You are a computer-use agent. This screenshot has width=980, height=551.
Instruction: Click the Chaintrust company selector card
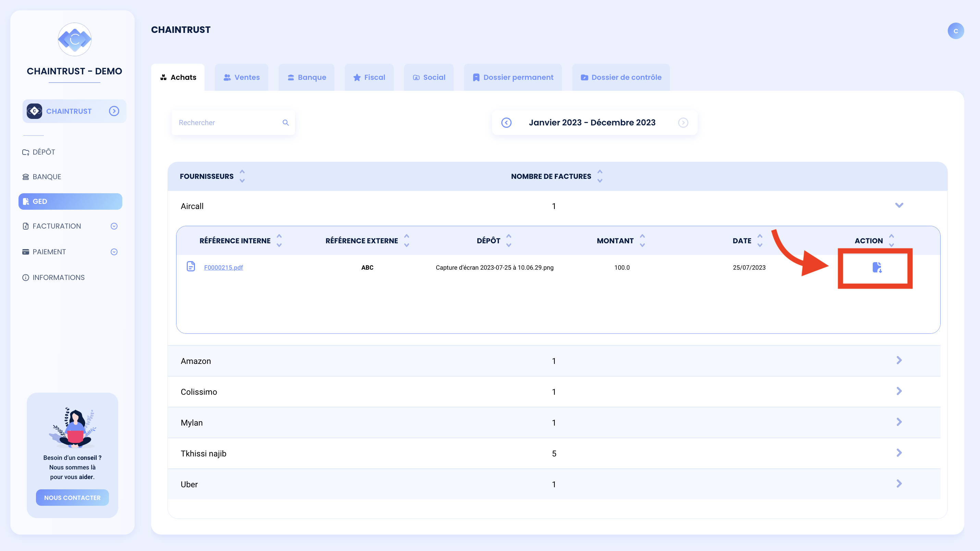click(x=75, y=111)
